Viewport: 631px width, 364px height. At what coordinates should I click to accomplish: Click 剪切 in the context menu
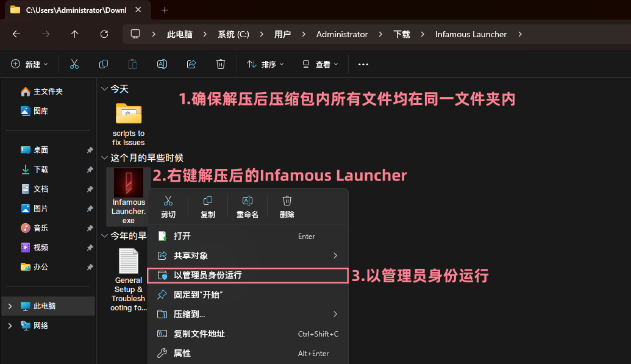168,207
